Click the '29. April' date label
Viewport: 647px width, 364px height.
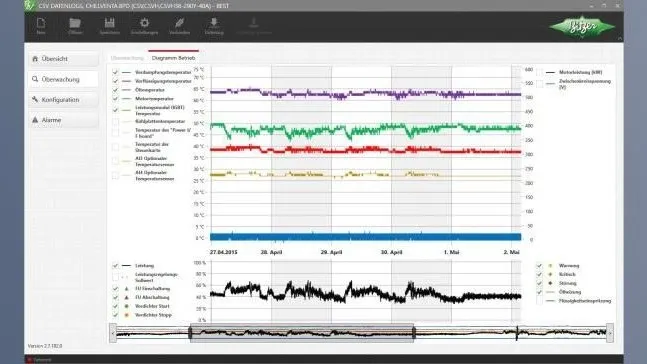click(x=331, y=252)
